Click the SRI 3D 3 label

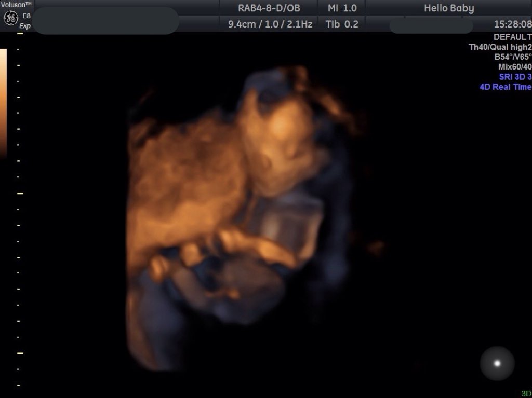515,77
